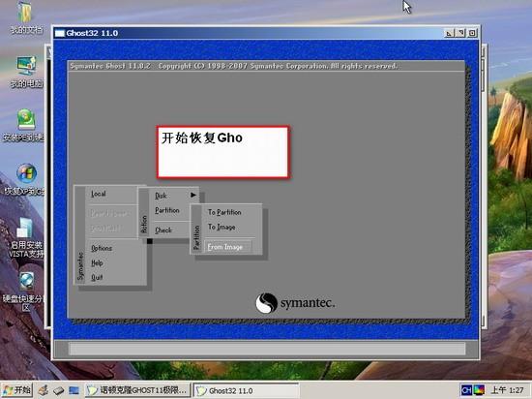Choose To Image in Partition submenu

pyautogui.click(x=222, y=227)
